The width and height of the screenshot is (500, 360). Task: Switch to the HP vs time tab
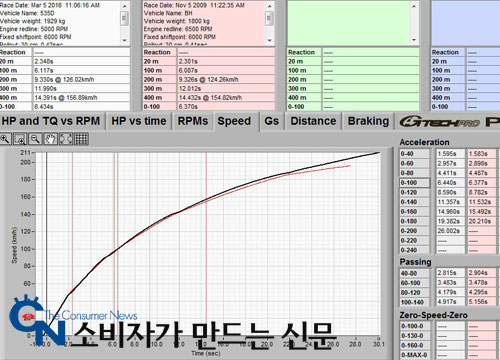[139, 121]
